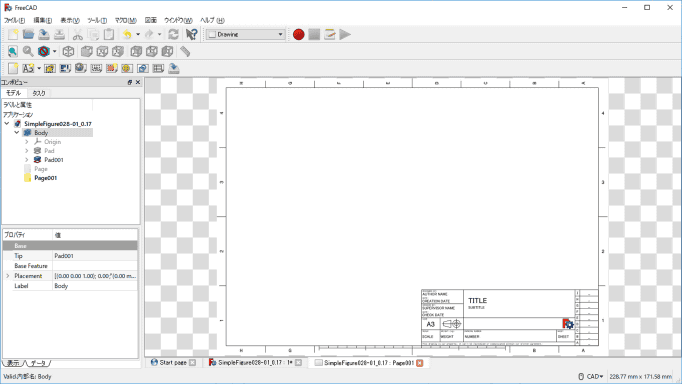
Task: Switch to left view cube icon
Action: coord(167,51)
